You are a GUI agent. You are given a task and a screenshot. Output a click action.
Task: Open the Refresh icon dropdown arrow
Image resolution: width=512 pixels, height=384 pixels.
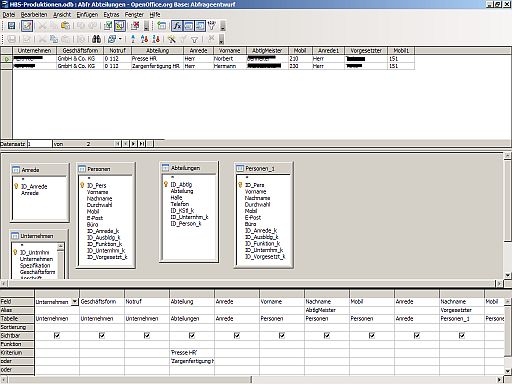120,39
